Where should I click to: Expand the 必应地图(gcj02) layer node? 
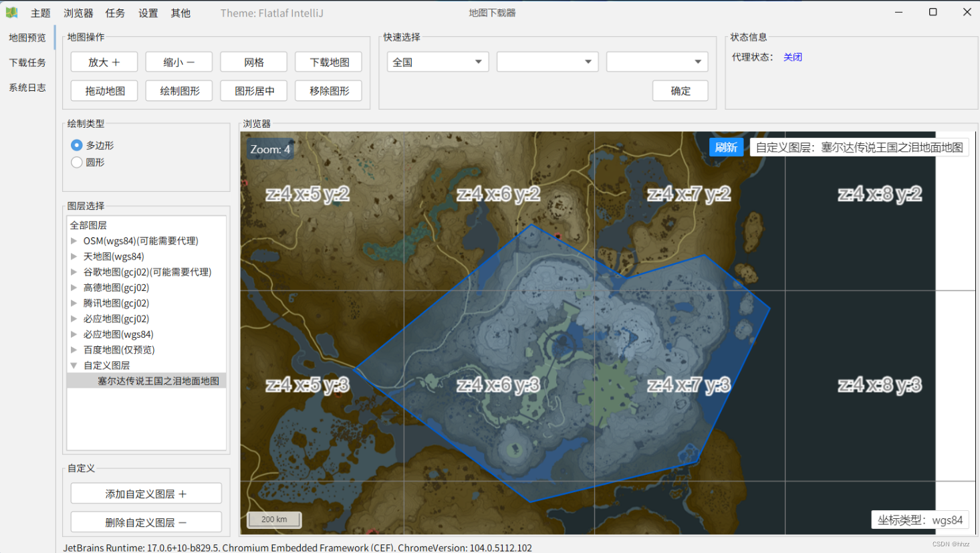click(x=74, y=319)
